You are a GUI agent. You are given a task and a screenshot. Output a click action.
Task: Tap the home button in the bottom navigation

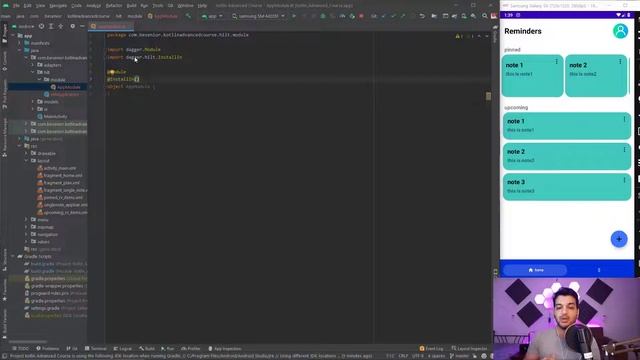tap(535, 270)
